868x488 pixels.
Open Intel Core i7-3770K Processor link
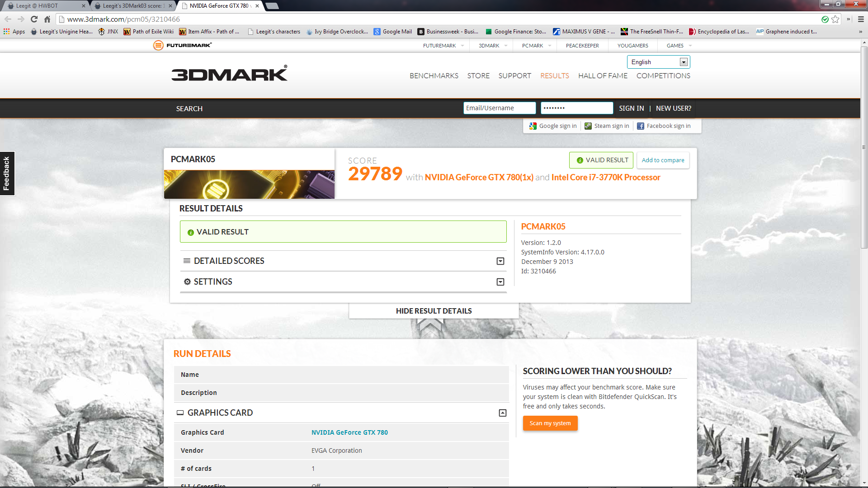(606, 178)
